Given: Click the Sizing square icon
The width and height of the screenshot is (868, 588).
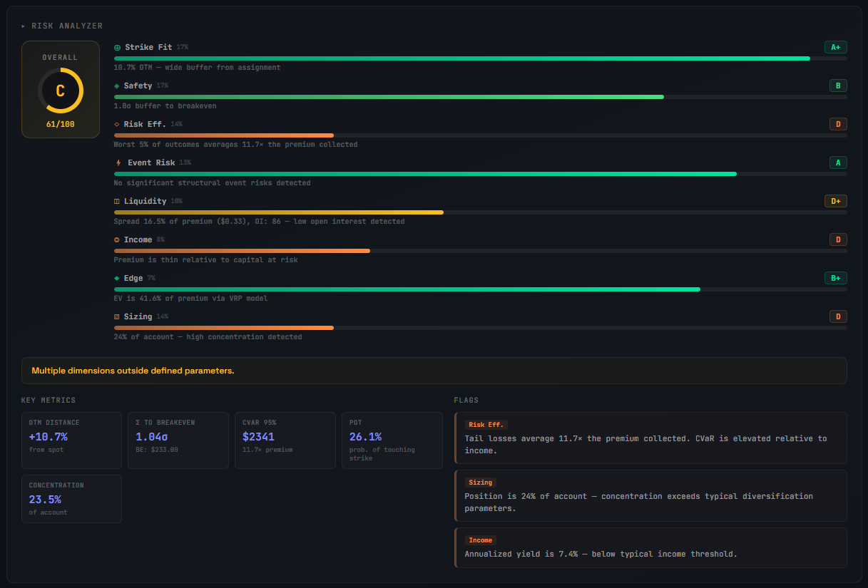Looking at the screenshot, I should tap(117, 317).
